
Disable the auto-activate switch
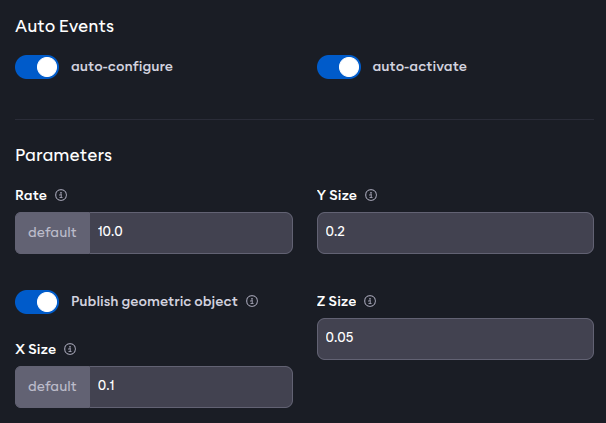tap(339, 67)
